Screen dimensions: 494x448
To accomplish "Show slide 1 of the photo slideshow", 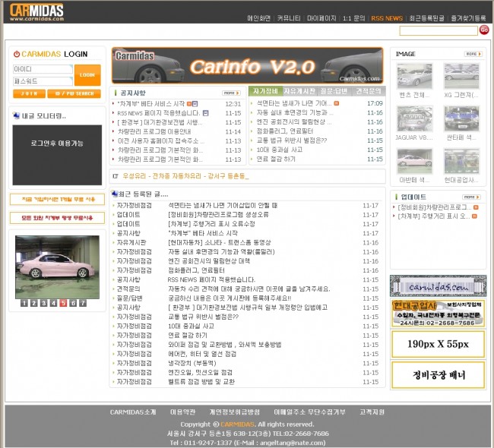I will coord(24,303).
